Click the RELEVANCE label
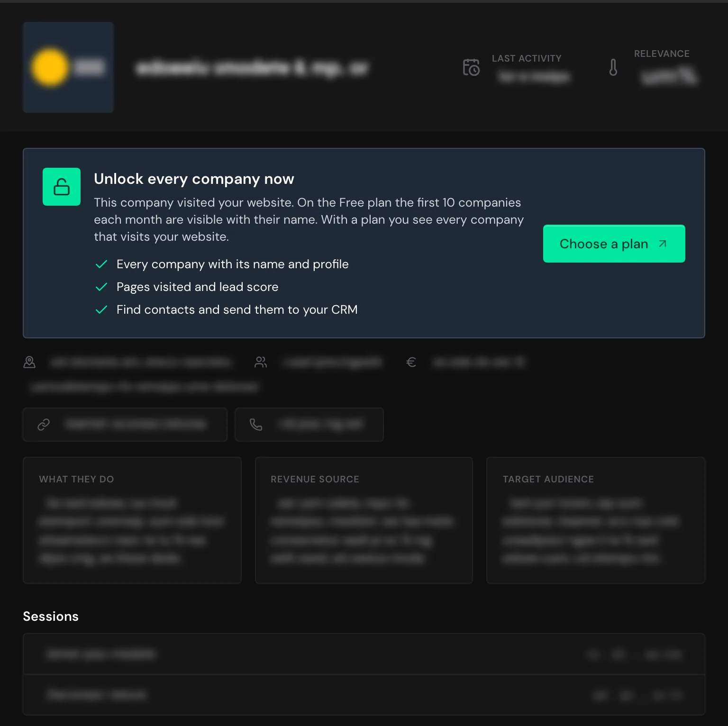Viewport: 728px width, 726px height. pos(662,54)
